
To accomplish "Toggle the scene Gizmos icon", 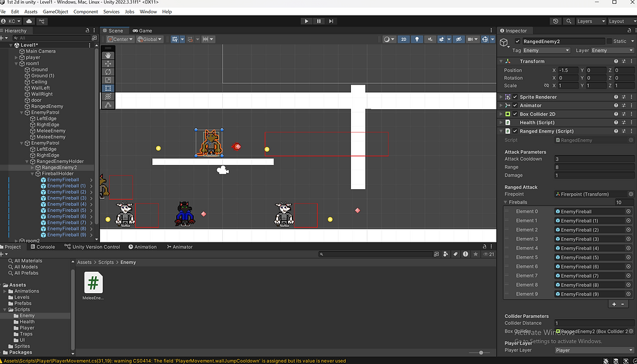I will tap(485, 40).
